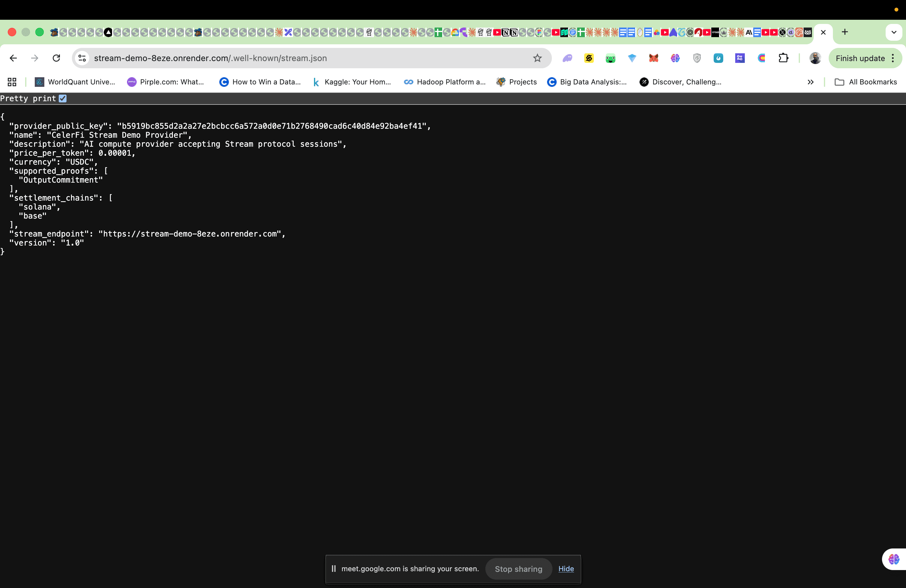The height and width of the screenshot is (588, 906).
Task: Switch to the Anthropic logo tab
Action: point(749,32)
